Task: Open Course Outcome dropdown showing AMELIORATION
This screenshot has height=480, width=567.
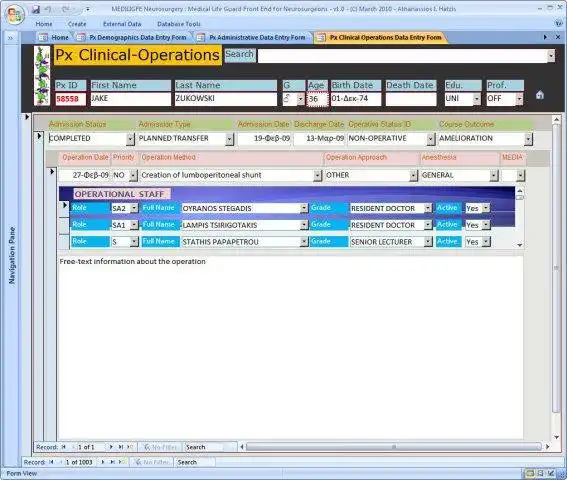Action: point(528,139)
